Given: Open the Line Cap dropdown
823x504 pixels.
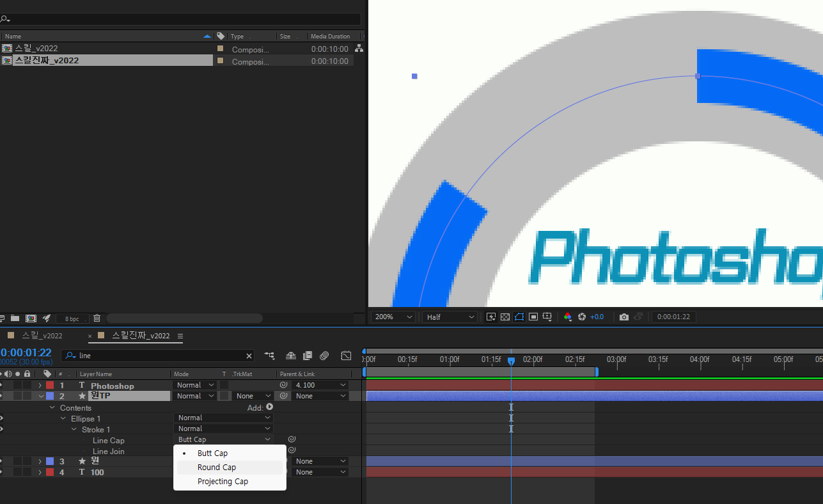Looking at the screenshot, I should coord(223,440).
